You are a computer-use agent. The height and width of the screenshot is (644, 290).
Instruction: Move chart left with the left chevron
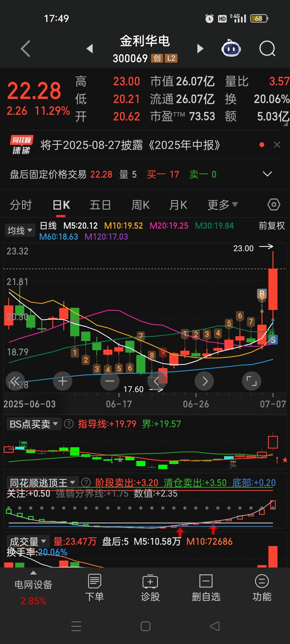coord(157,381)
